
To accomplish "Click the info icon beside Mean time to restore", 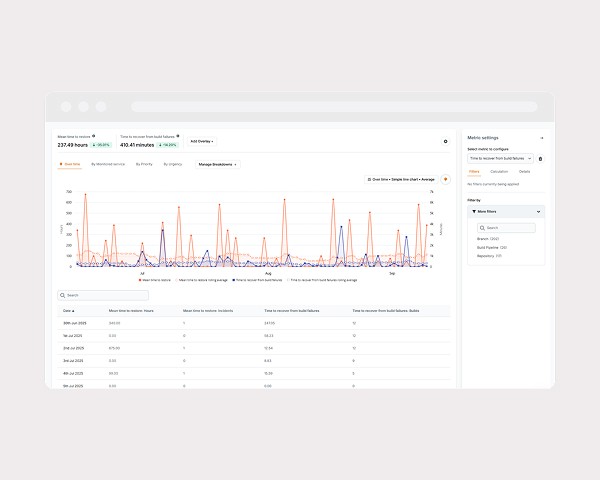I will [93, 136].
